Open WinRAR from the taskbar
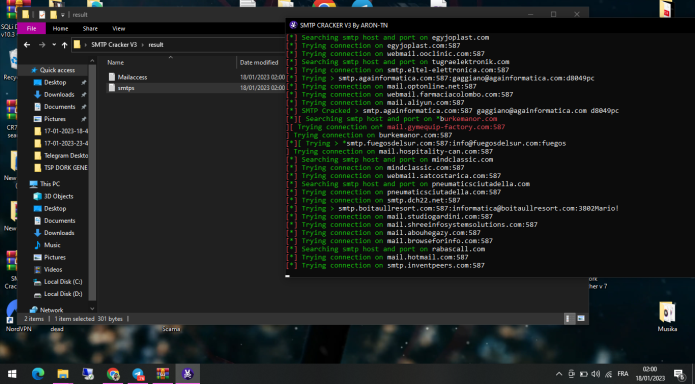 (x=163, y=374)
